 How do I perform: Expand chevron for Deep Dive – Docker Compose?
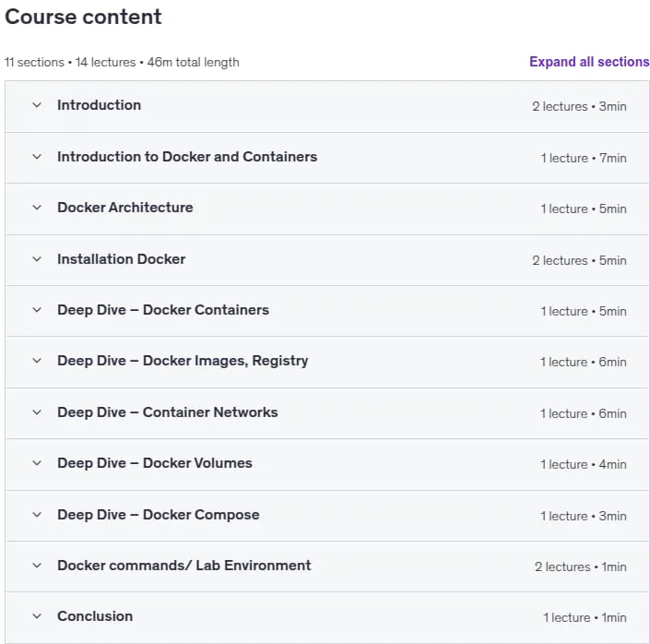coord(37,515)
